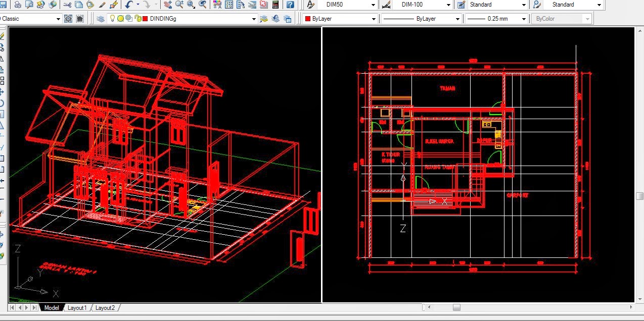
Task: Click the Layer Previous icon
Action: pos(275,19)
